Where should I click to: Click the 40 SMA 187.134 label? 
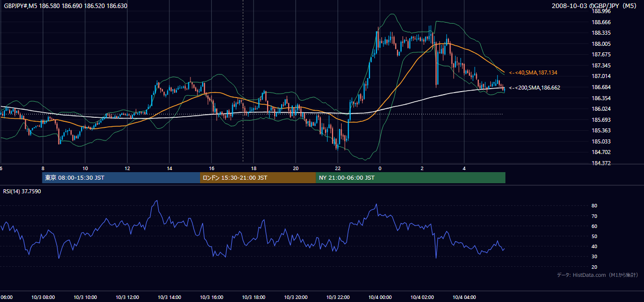533,72
